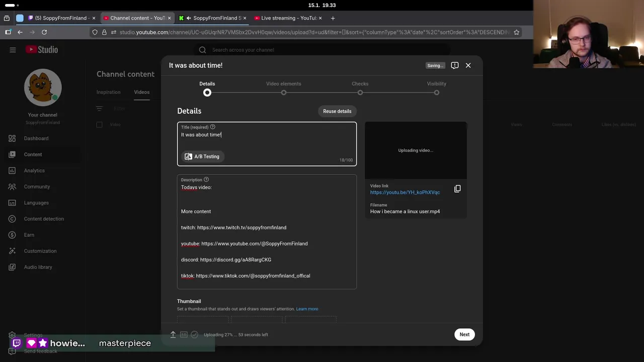Viewport: 644px width, 362px height.
Task: Click the Earn dollar icon
Action: pyautogui.click(x=13, y=235)
